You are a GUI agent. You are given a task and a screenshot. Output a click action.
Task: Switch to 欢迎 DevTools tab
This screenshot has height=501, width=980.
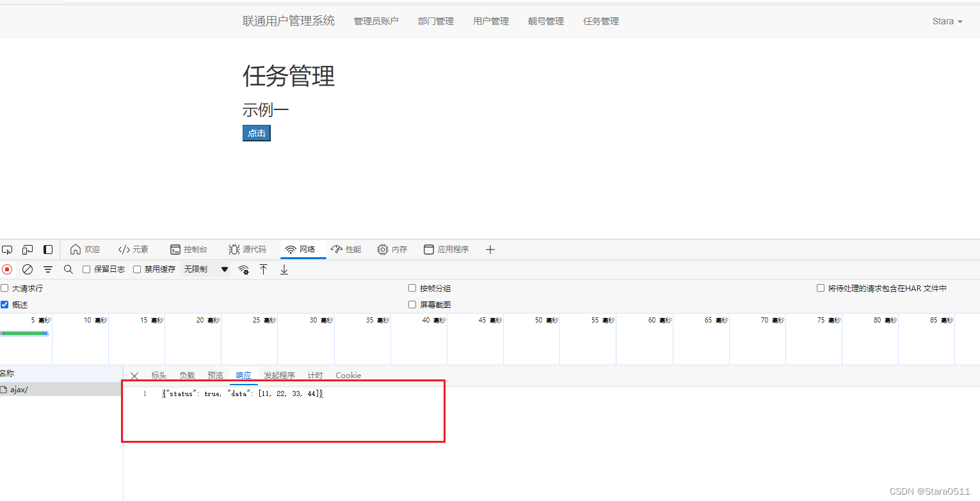85,250
